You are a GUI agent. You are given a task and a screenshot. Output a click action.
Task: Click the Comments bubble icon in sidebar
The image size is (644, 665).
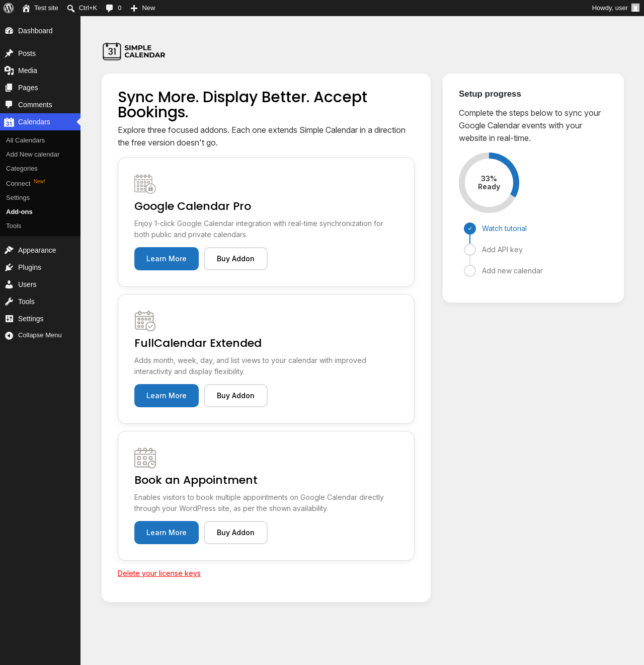[x=9, y=105]
